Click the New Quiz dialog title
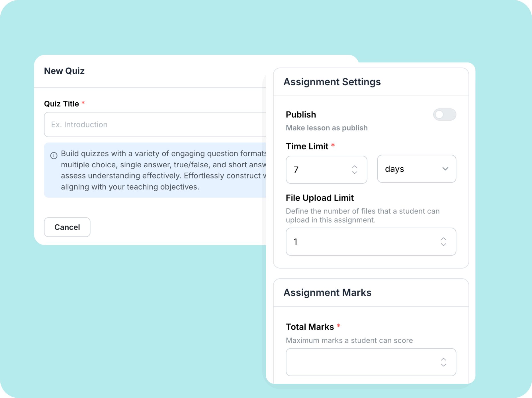Image resolution: width=532 pixels, height=398 pixels. click(x=64, y=71)
